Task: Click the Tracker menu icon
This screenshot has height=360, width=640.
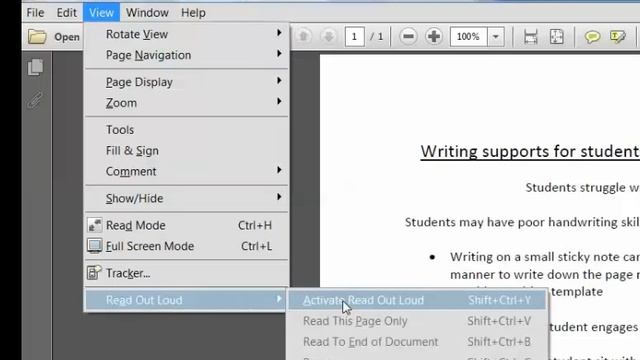Action: [x=94, y=273]
